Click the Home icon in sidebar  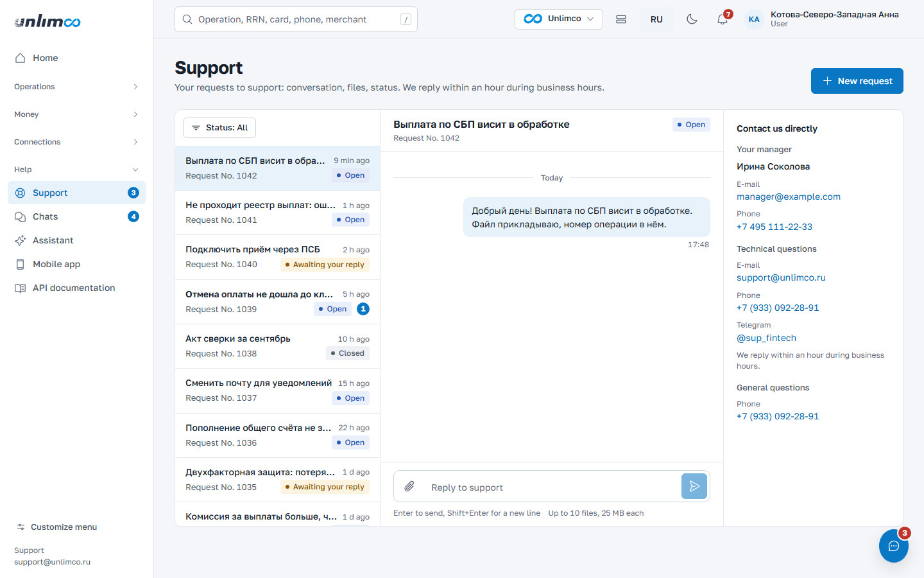pyautogui.click(x=21, y=58)
